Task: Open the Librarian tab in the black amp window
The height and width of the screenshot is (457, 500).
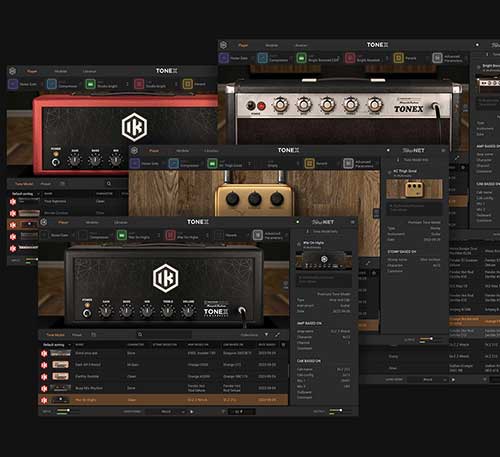Action: pyautogui.click(x=121, y=222)
